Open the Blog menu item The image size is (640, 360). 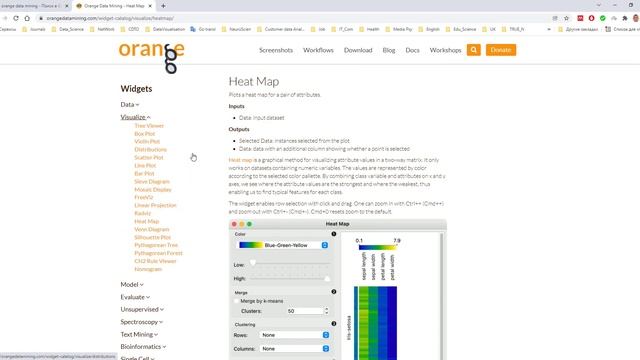click(x=389, y=50)
